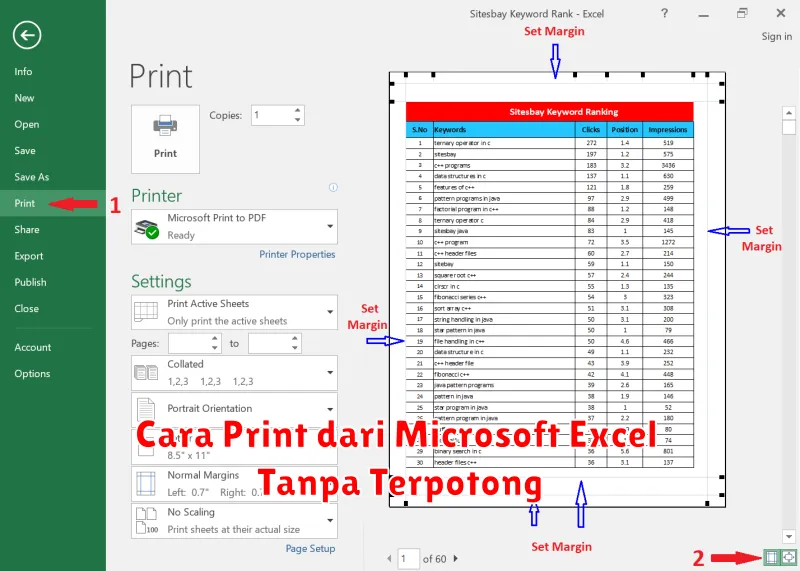This screenshot has width=800, height=571.
Task: Click the Print Active Sheets grid icon
Action: tap(146, 312)
